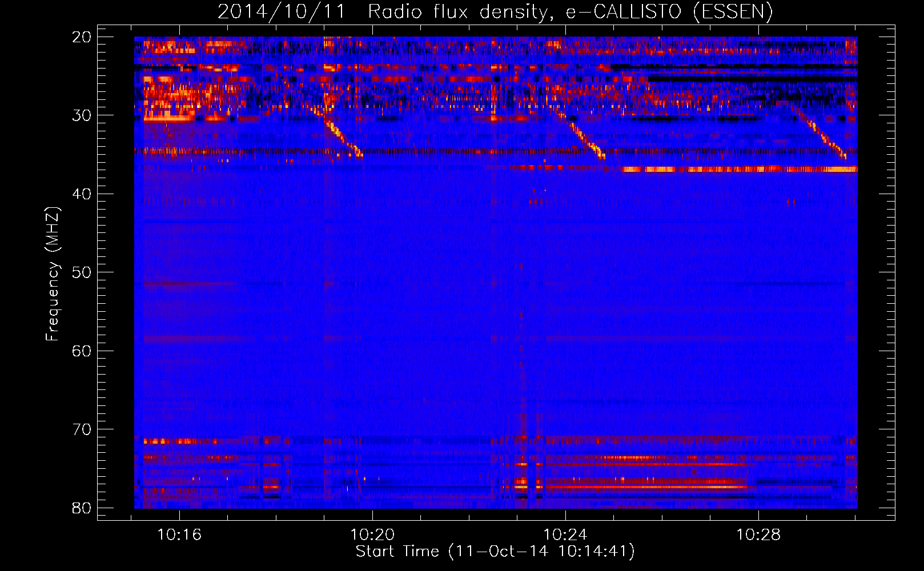Select the 80 MHz frequency tick label
This screenshot has width=924, height=571.
coord(82,508)
